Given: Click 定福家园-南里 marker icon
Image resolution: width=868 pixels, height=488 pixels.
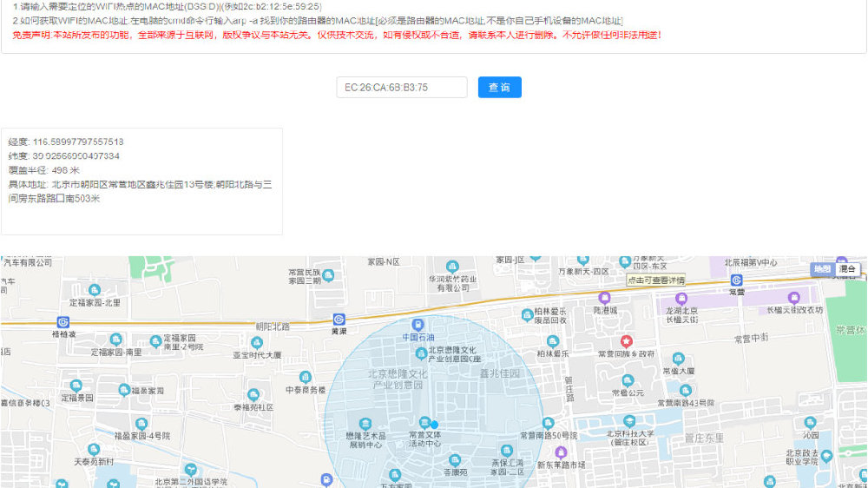Looking at the screenshot, I should [115, 339].
